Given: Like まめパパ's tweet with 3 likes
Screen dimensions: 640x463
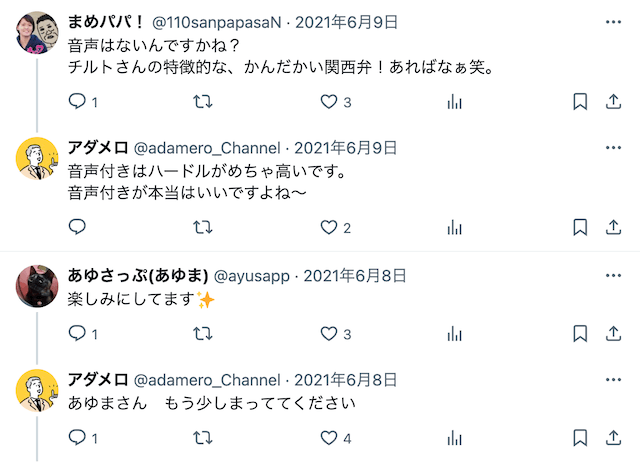Looking at the screenshot, I should (x=329, y=101).
